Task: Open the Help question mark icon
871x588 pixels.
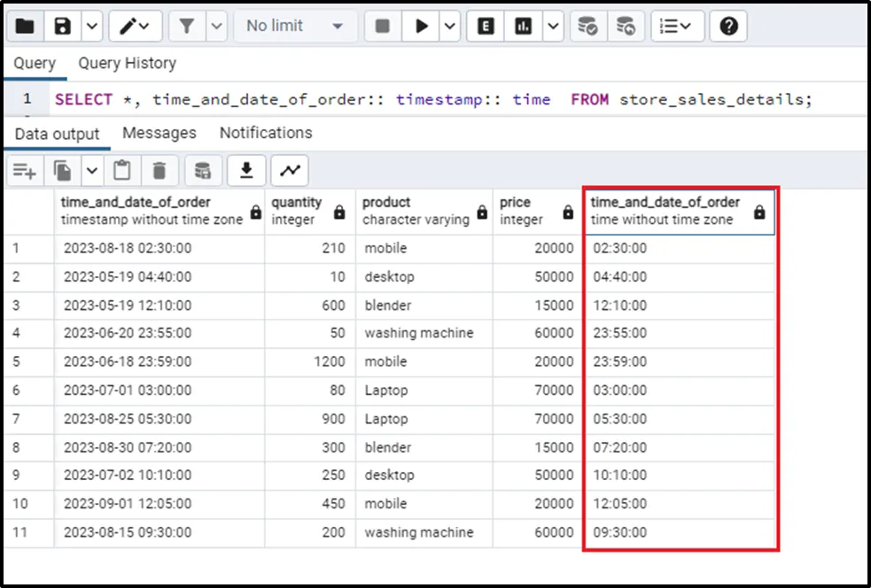Action: pyautogui.click(x=728, y=27)
